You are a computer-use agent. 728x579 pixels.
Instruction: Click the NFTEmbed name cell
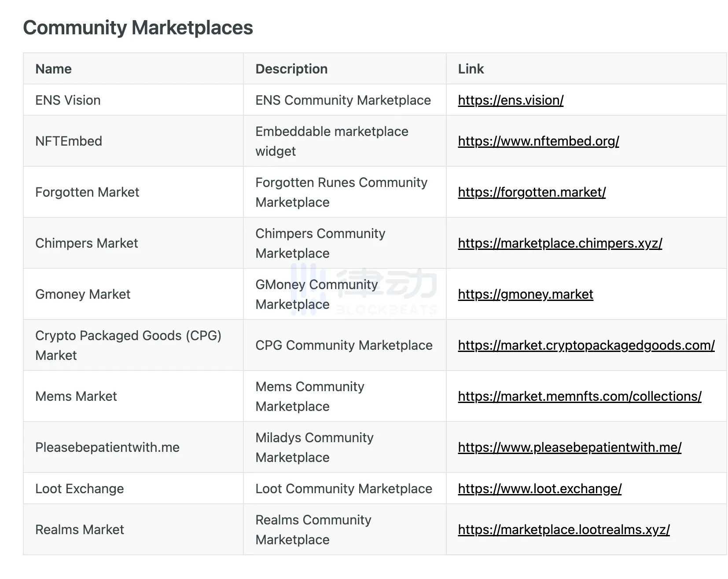pos(69,141)
